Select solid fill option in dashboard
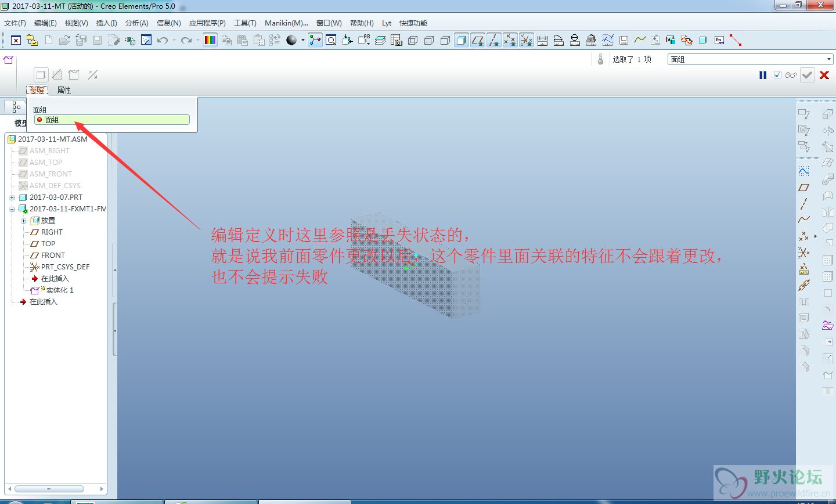The height and width of the screenshot is (504, 836). [x=41, y=74]
